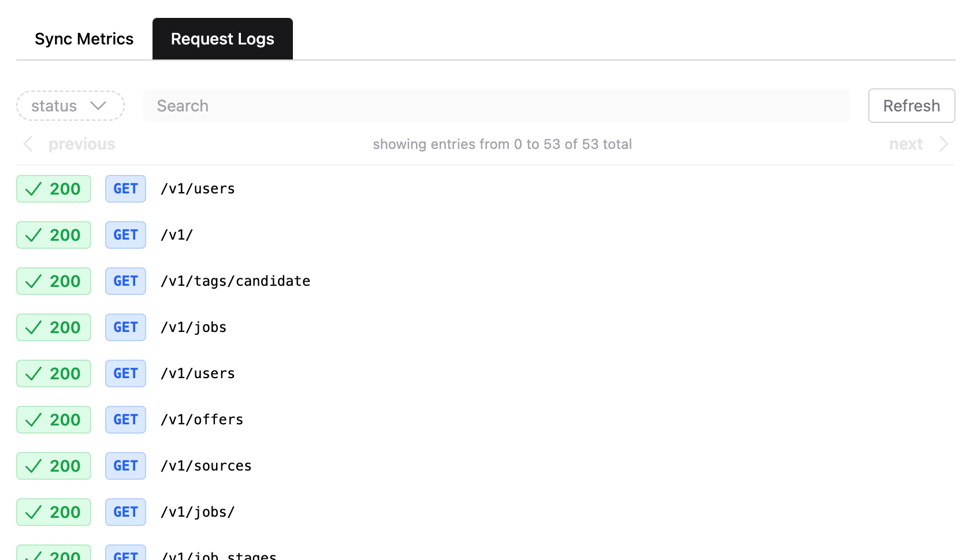
Task: Click the 200 status badge for /v1/tags/candidate
Action: (54, 281)
